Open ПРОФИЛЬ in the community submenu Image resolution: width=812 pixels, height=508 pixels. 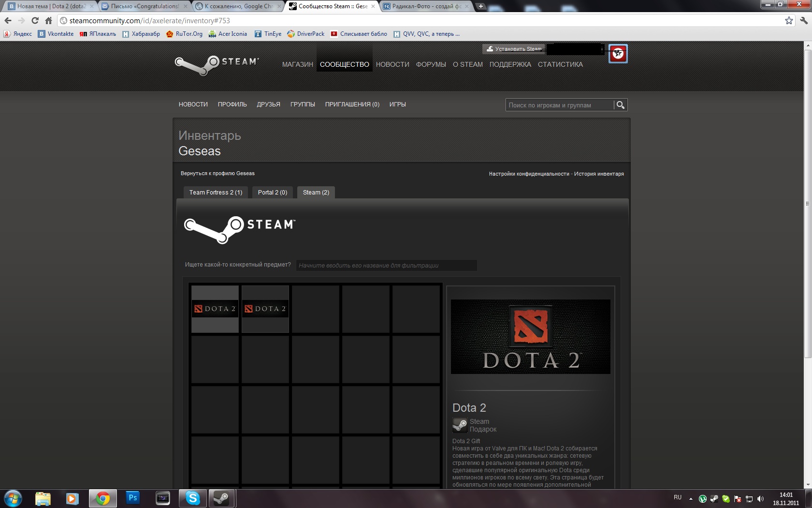(232, 105)
